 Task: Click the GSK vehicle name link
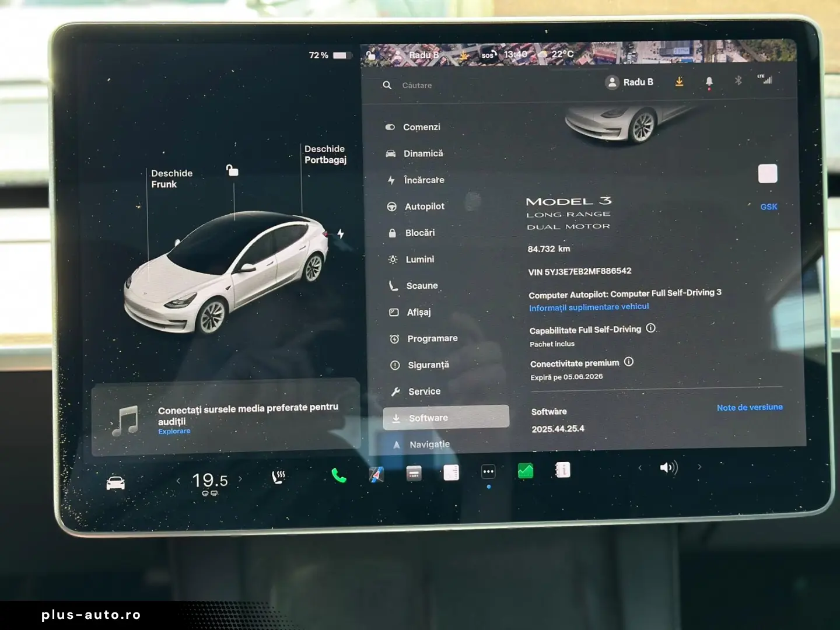[769, 206]
